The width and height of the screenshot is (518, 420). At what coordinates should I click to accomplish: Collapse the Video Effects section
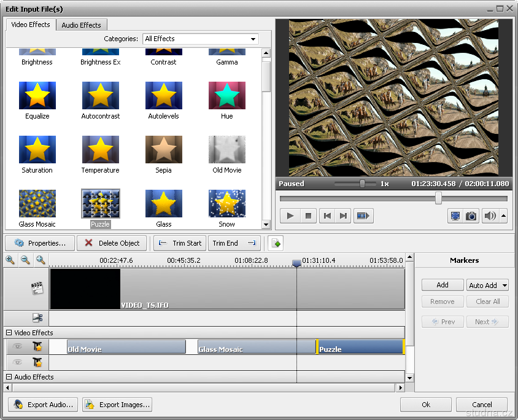tap(9, 333)
